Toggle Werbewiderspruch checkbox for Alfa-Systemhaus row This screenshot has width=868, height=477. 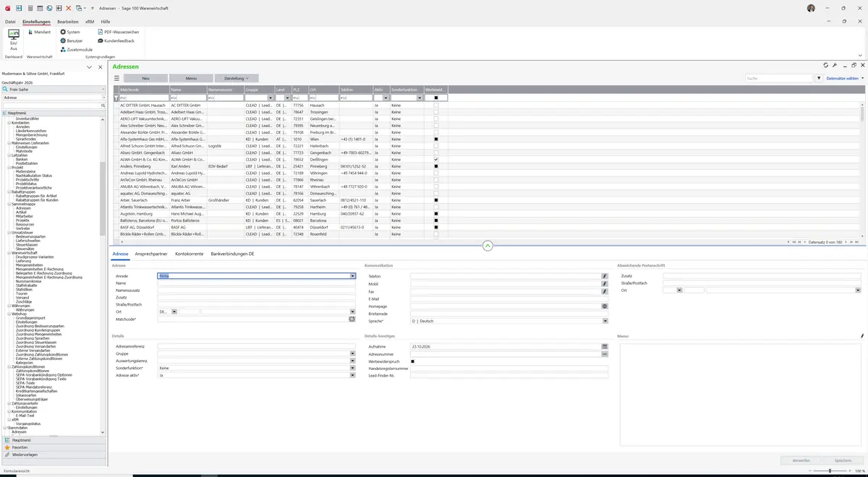pos(436,139)
